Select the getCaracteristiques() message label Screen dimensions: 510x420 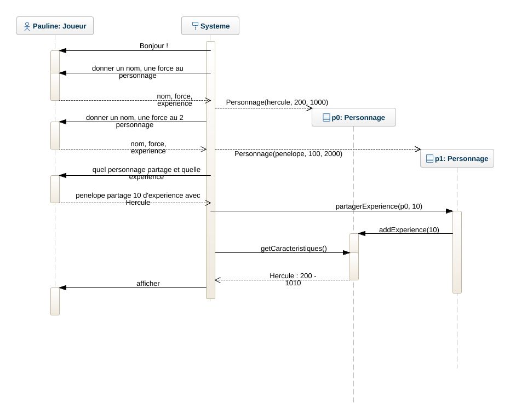[x=294, y=249]
